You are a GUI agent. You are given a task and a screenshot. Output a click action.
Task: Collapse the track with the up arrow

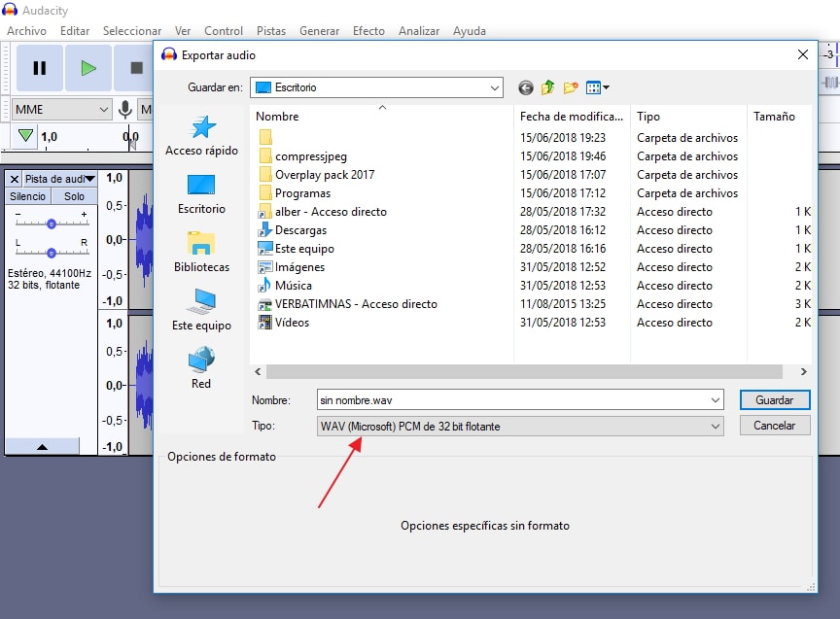pyautogui.click(x=43, y=447)
